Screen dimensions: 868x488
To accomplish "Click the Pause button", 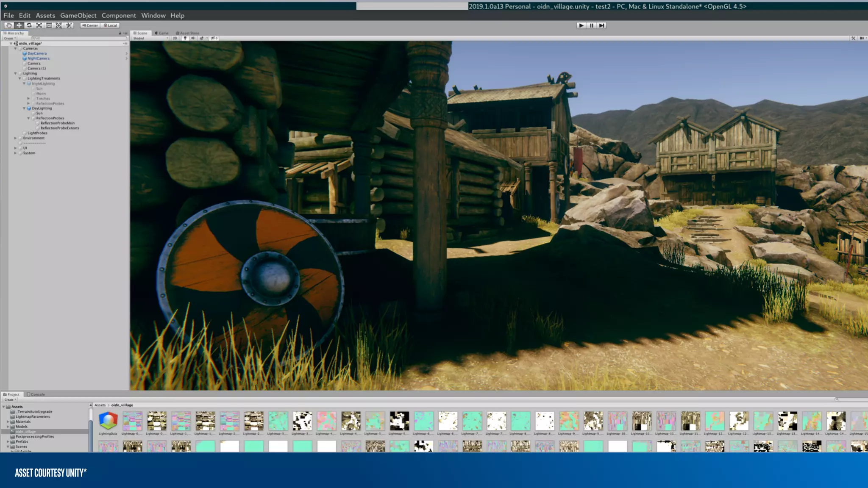I will click(x=592, y=25).
